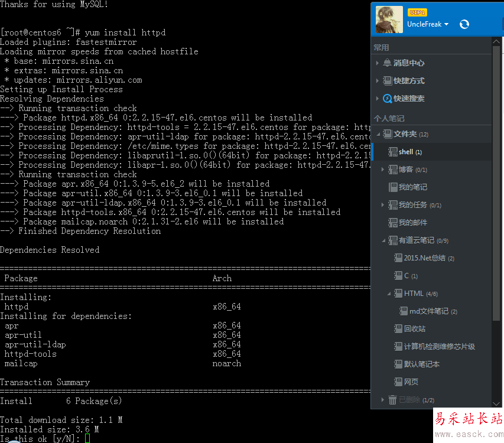
Task: Expand the 快速搜索 section arrow
Action: point(378,98)
